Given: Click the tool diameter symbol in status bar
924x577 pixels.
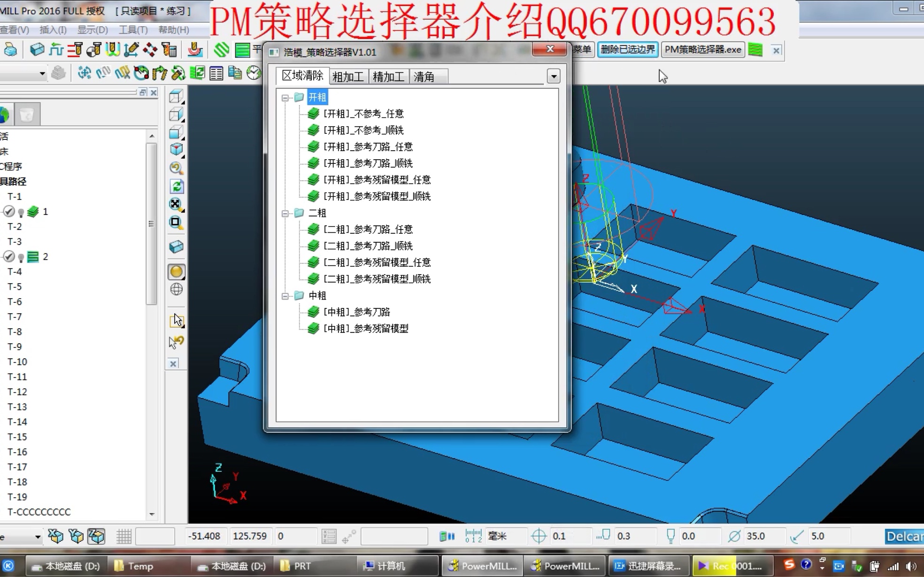Looking at the screenshot, I should click(x=734, y=536).
